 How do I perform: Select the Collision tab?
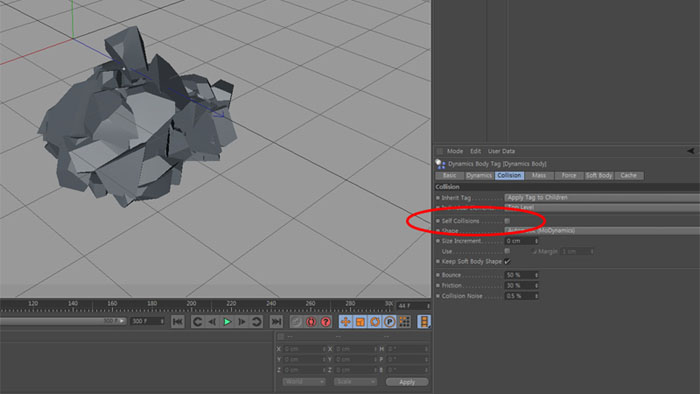click(509, 175)
